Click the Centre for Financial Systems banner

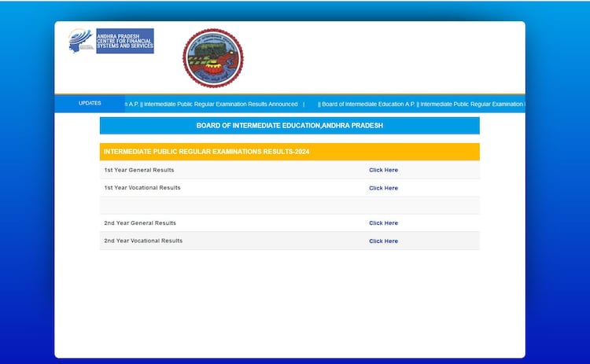125,41
